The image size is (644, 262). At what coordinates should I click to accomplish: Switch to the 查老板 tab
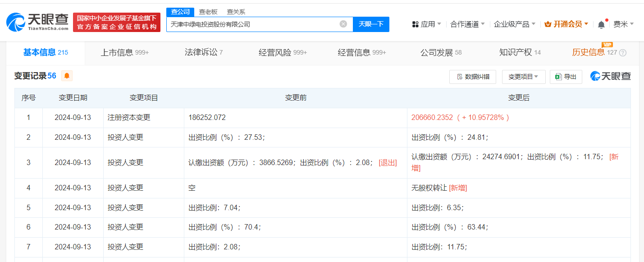[207, 12]
